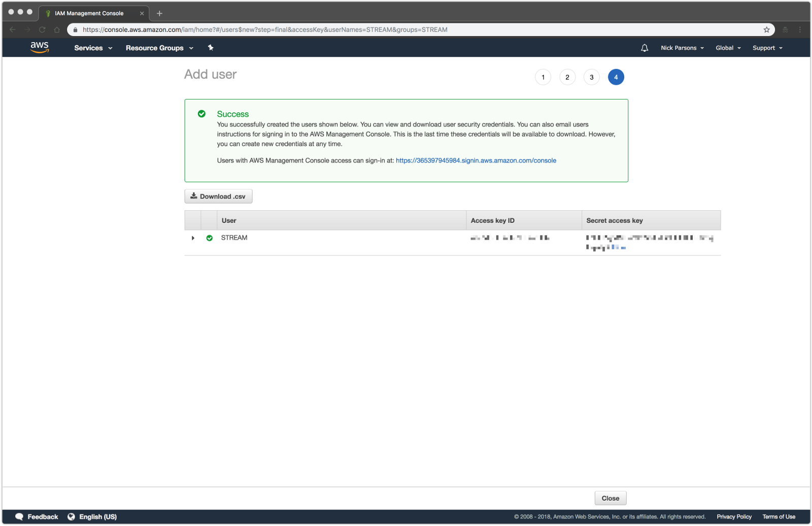
Task: Click the pin shortcuts icon in navbar
Action: coord(211,48)
